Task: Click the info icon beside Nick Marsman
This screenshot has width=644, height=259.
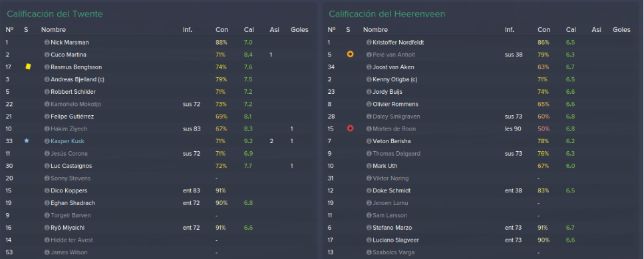Action: 47,43
